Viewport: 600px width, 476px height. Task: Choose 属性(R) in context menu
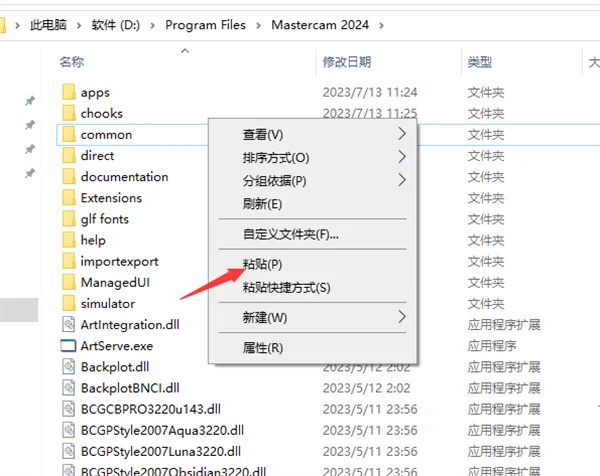click(313, 348)
